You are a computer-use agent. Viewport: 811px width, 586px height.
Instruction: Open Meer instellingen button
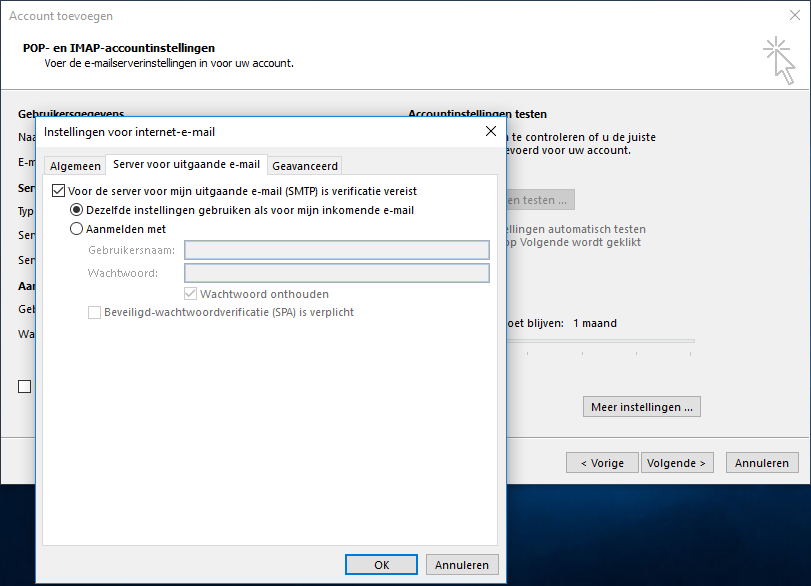coord(641,407)
